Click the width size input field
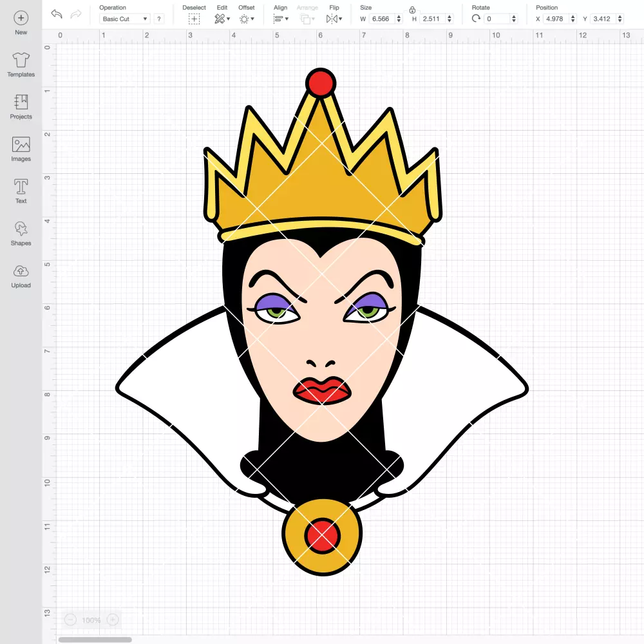Viewport: 644px width, 644px height. 381,19
